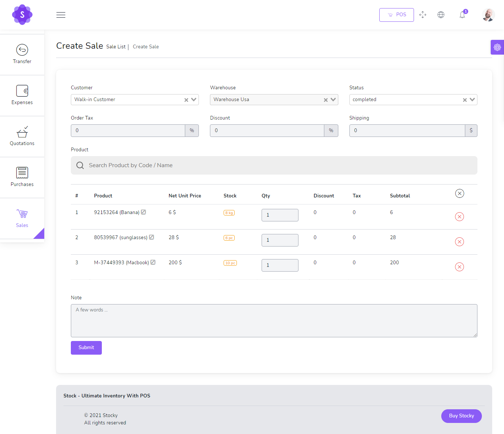Open the notifications bell
Image resolution: width=504 pixels, height=434 pixels.
point(462,15)
